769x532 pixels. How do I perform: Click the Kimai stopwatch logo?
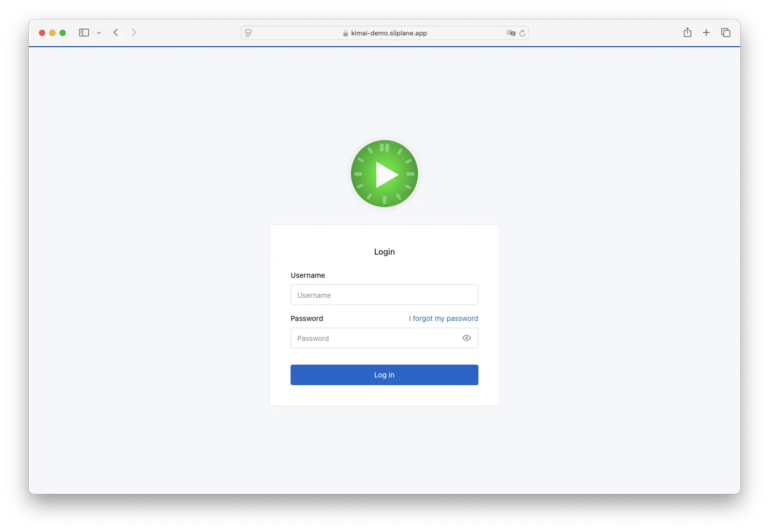(x=384, y=173)
